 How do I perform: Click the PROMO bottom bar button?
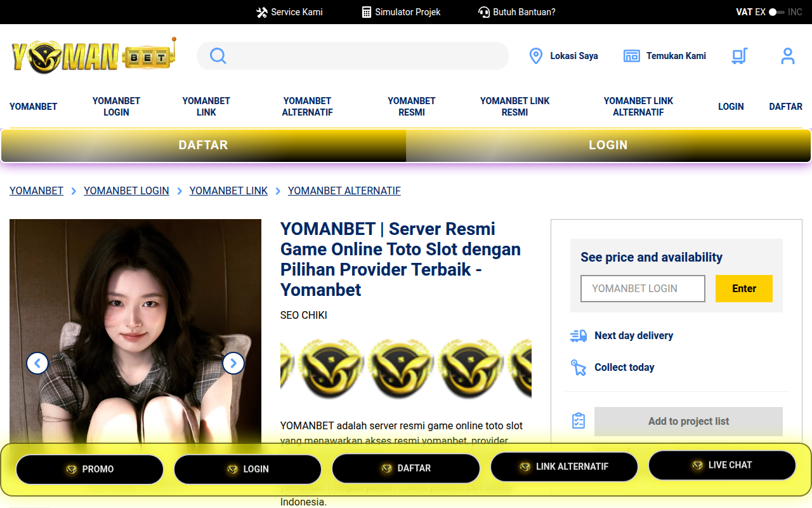[89, 469]
